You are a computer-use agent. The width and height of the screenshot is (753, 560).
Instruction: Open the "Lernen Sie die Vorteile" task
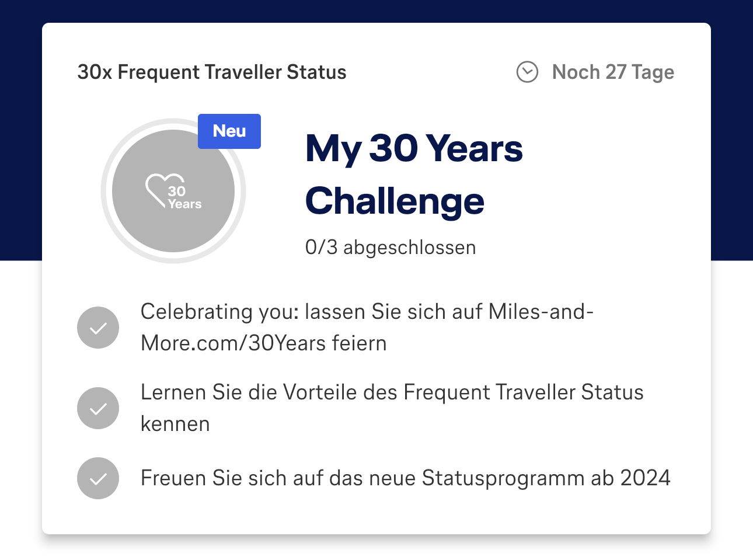(x=392, y=392)
